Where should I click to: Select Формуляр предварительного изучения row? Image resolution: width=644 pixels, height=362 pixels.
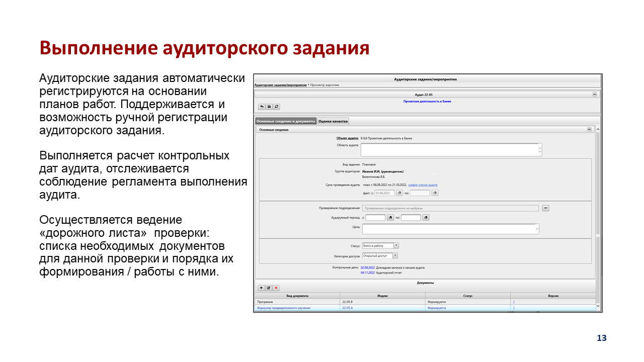425,308
